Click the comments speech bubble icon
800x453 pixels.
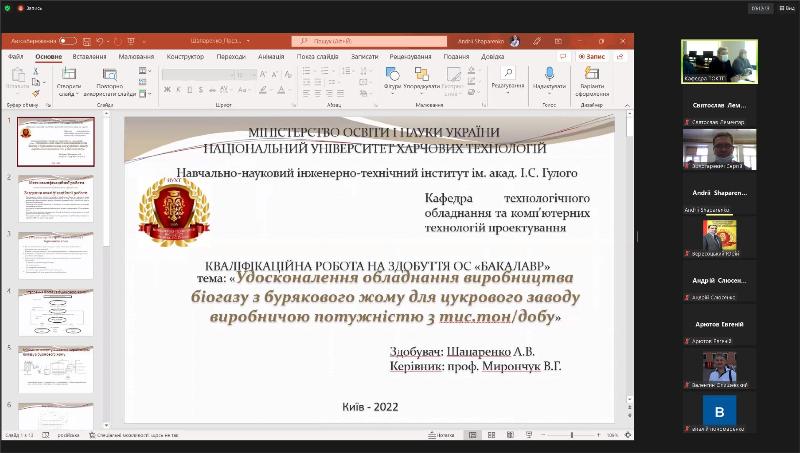pos(563,57)
